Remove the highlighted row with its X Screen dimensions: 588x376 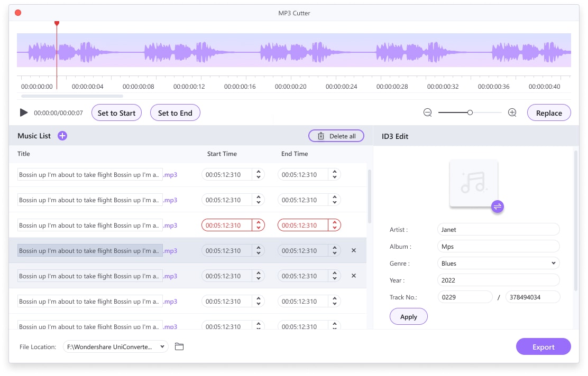[354, 250]
